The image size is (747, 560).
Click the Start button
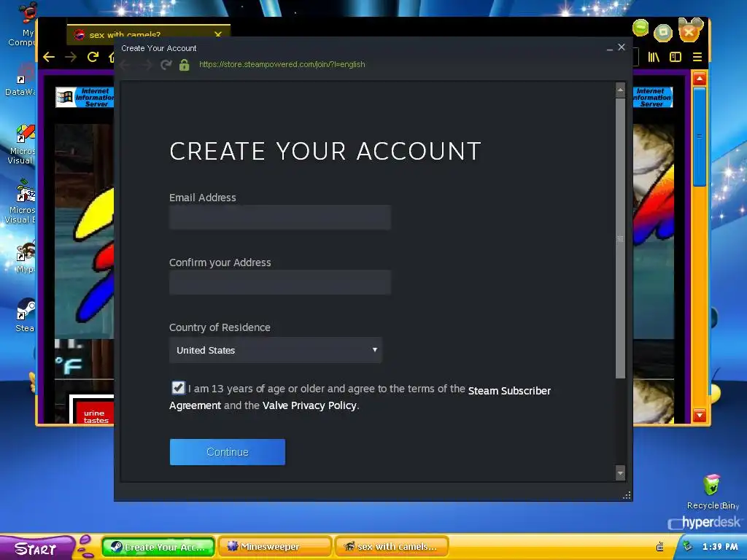point(36,548)
